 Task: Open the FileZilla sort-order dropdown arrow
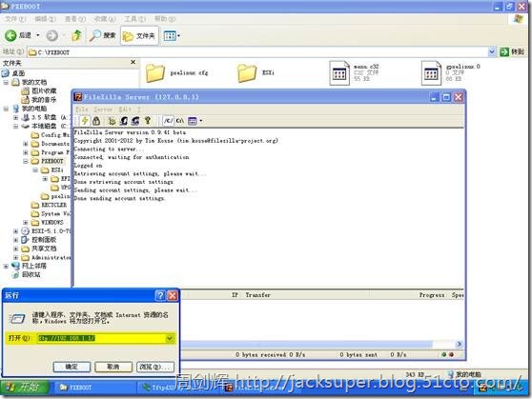coord(201,121)
